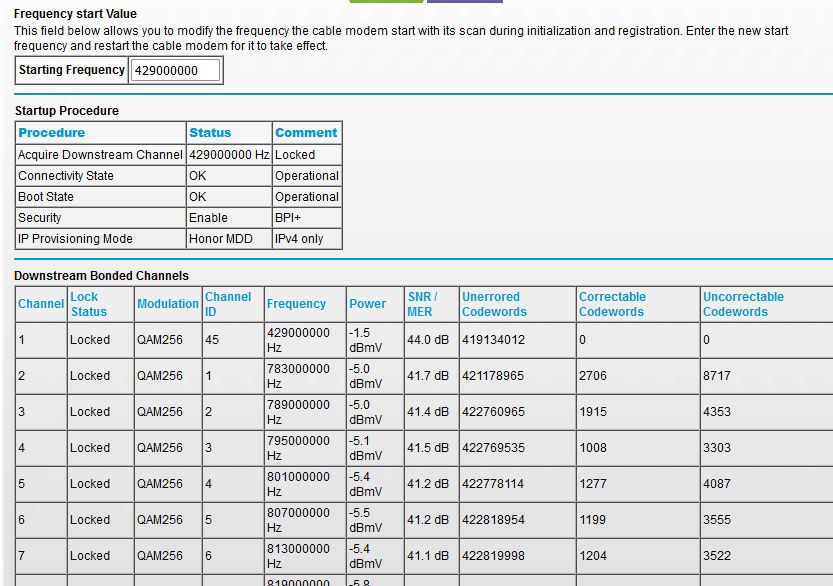Click the Frequency column header
The image size is (833, 586).
pyautogui.click(x=305, y=304)
